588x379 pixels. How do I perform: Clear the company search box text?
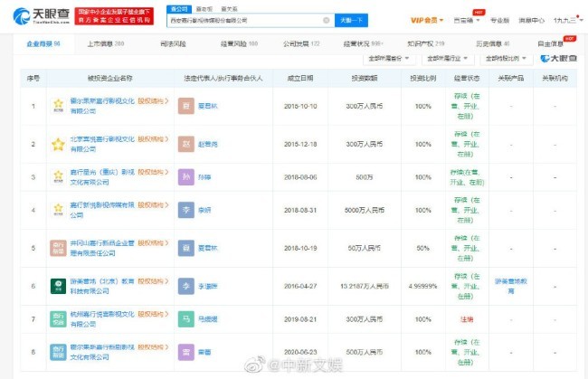[327, 20]
